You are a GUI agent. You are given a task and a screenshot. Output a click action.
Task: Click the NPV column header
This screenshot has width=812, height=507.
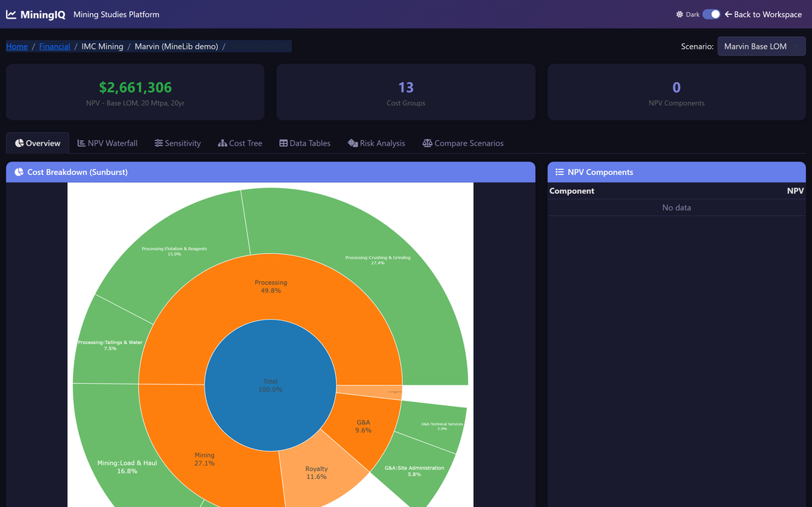(x=795, y=190)
